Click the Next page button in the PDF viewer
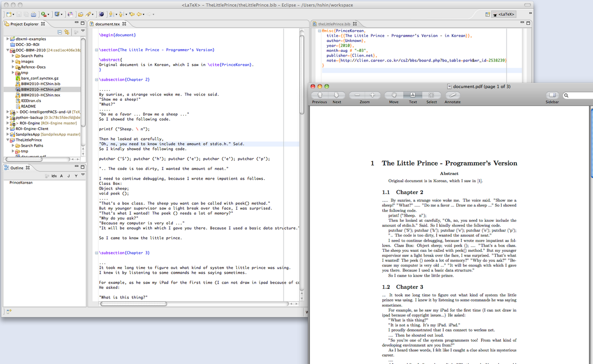 point(337,96)
